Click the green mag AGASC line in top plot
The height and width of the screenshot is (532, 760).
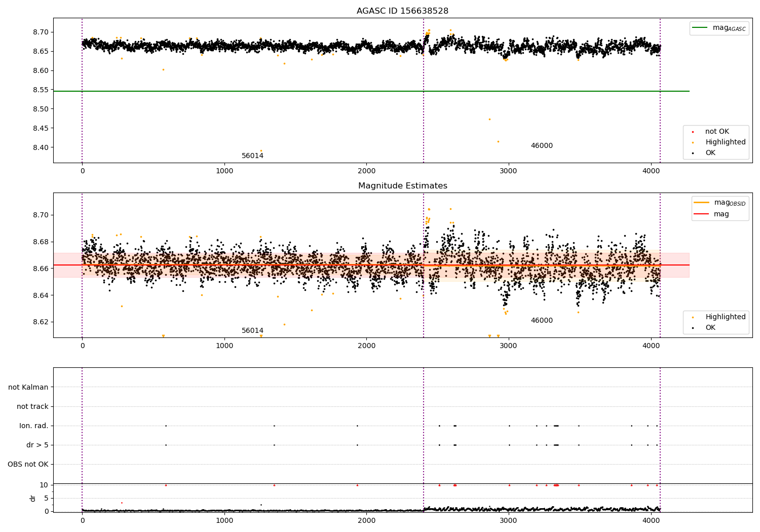pyautogui.click(x=371, y=91)
